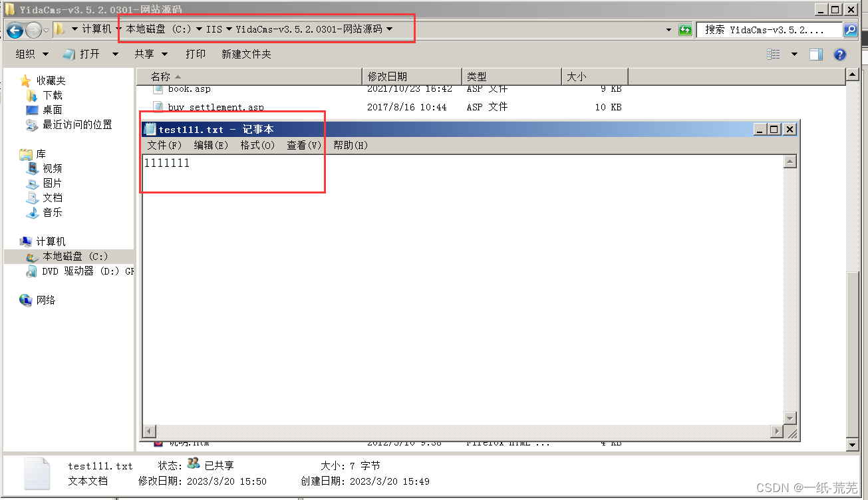Viewport: 868px width, 500px height.
Task: Select 库 in the navigation pane
Action: [41, 154]
